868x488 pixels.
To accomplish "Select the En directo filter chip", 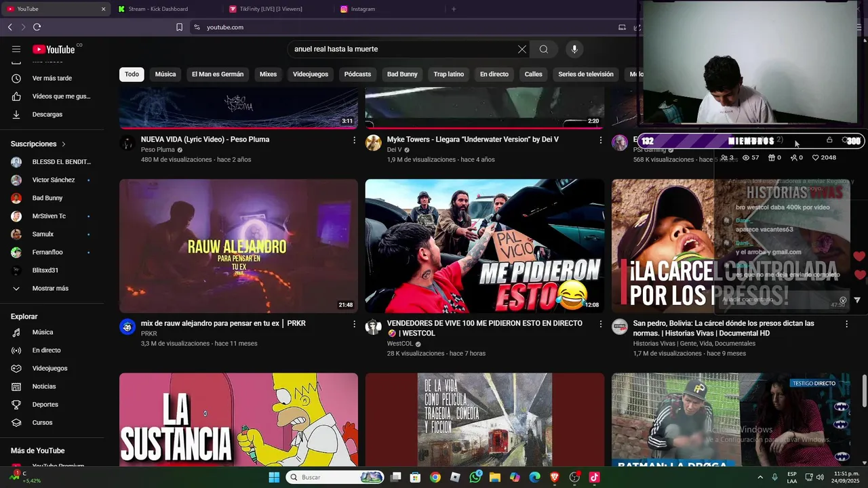I will 494,74.
